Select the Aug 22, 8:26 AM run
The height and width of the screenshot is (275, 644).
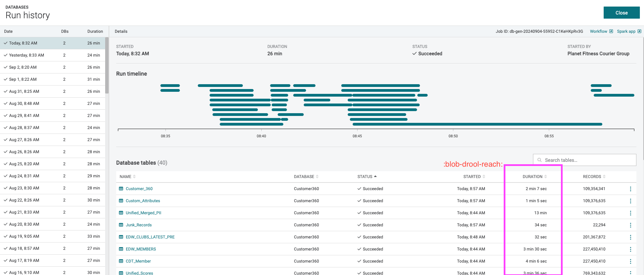click(x=52, y=200)
